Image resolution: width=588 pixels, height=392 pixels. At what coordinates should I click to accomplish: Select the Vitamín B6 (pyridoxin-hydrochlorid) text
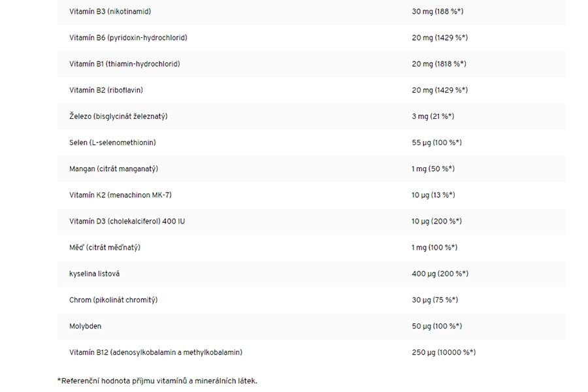128,38
